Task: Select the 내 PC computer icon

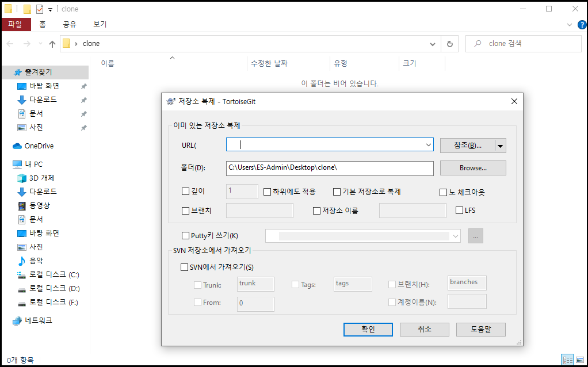Action: coord(17,164)
